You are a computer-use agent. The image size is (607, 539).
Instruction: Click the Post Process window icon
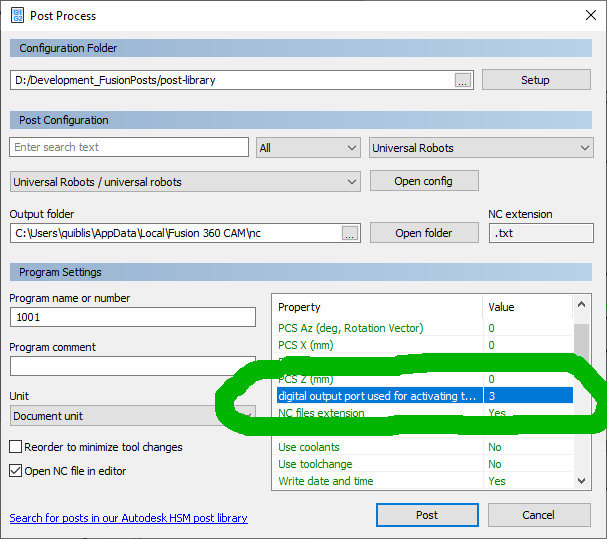click(x=17, y=15)
